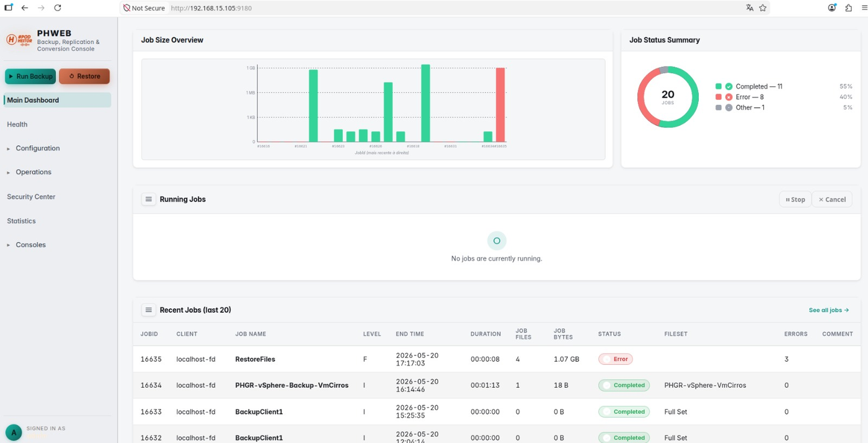Go to the Health page
The width and height of the screenshot is (868, 443).
click(17, 124)
